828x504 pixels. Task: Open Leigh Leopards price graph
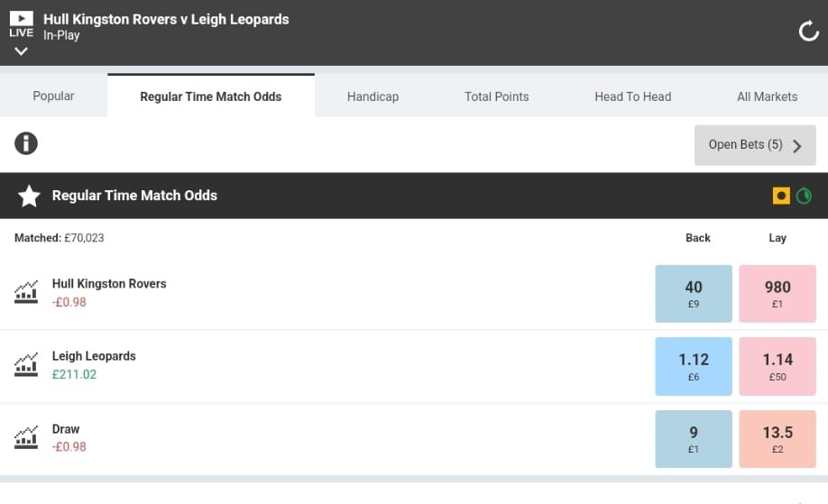[x=26, y=365]
